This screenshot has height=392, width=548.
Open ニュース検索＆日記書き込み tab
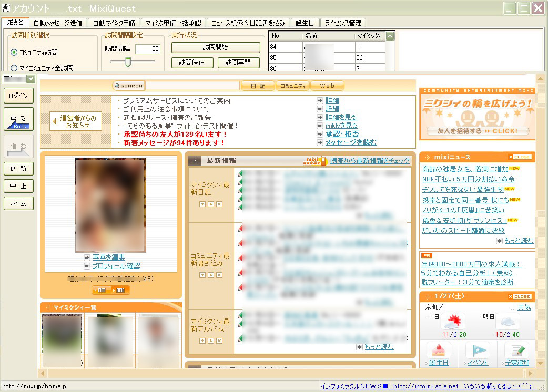[x=248, y=23]
